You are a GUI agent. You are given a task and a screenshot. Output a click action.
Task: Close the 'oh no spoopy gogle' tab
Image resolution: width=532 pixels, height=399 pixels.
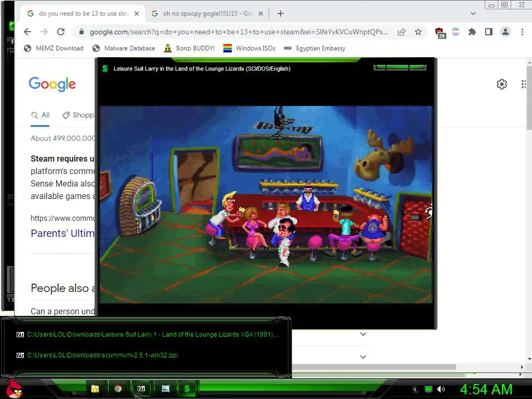coord(261,14)
